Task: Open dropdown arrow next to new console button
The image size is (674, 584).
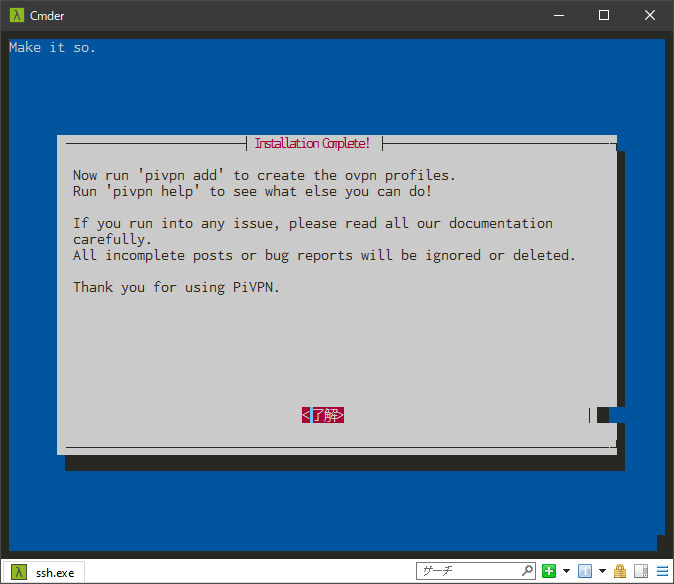Action: click(566, 571)
